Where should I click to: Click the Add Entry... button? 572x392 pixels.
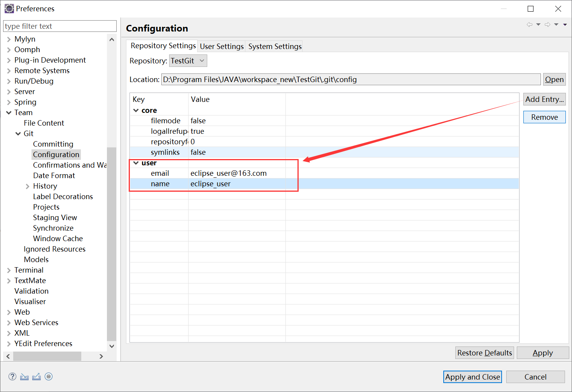coord(544,99)
